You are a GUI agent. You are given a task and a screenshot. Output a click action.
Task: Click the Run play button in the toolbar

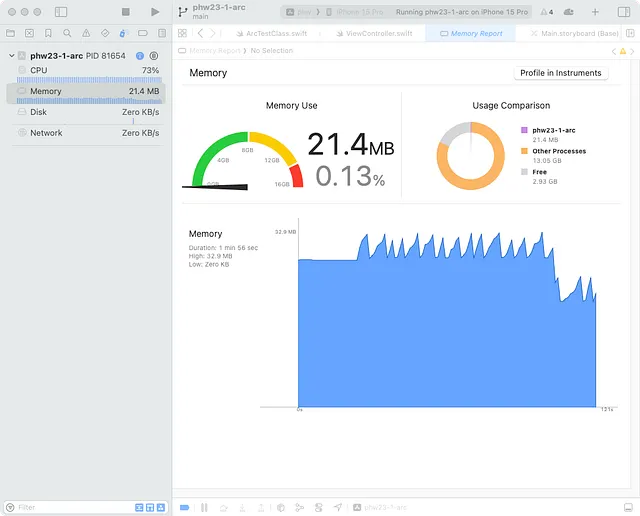[x=155, y=12]
